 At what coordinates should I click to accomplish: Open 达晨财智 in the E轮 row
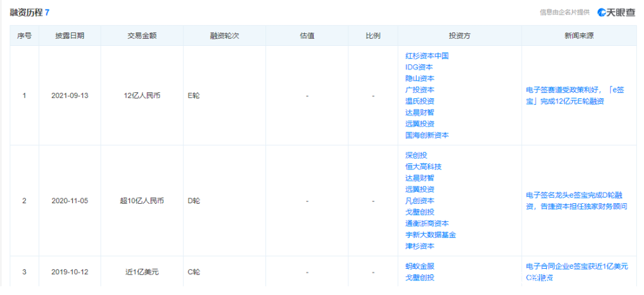click(x=420, y=113)
